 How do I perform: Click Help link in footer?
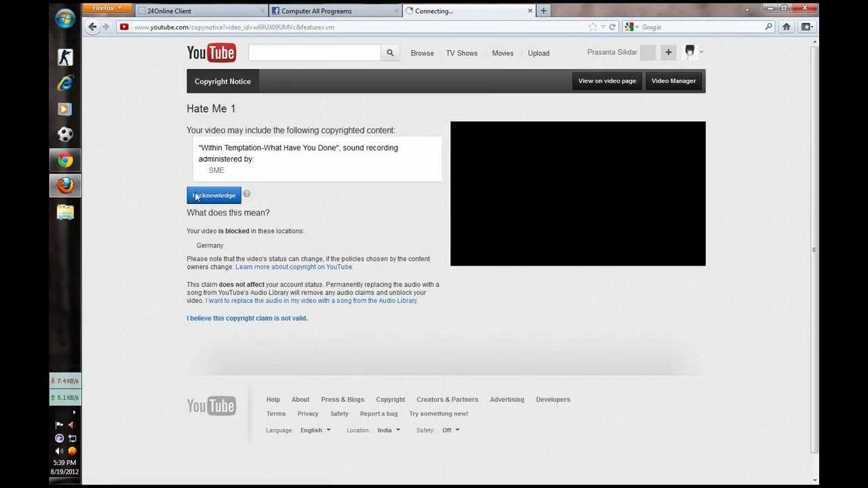pyautogui.click(x=273, y=399)
